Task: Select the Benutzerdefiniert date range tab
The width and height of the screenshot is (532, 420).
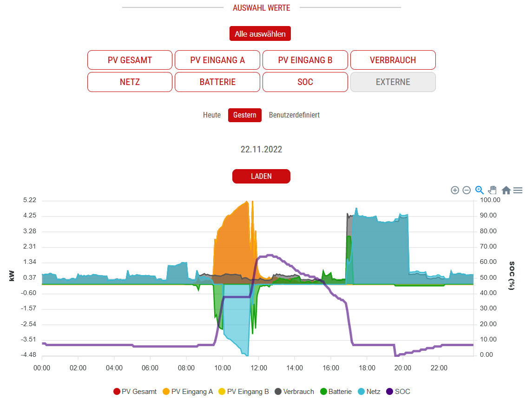Action: [x=294, y=115]
